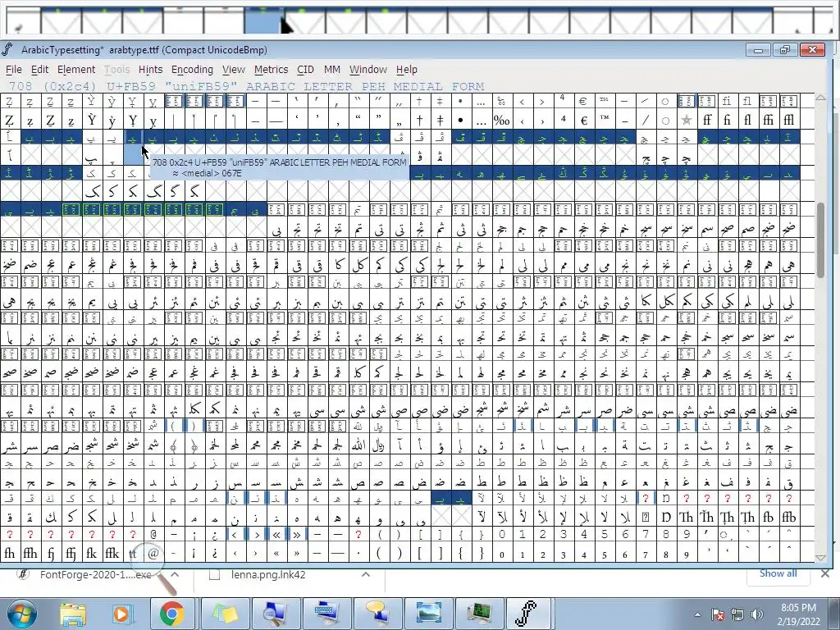This screenshot has width=840, height=630.
Task: Select the digit 9 glyph cell
Action: coord(687,553)
